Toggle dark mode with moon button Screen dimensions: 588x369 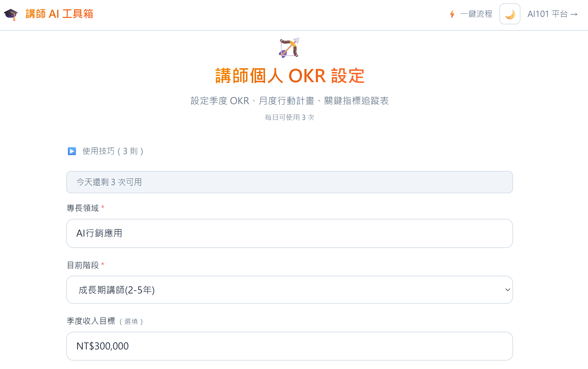[510, 14]
